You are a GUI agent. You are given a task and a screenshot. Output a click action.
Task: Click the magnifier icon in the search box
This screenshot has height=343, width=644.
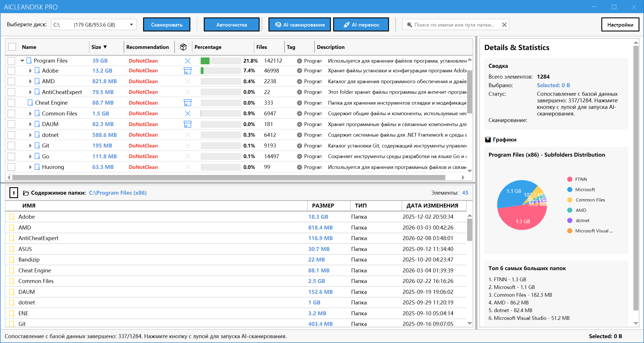(x=410, y=25)
